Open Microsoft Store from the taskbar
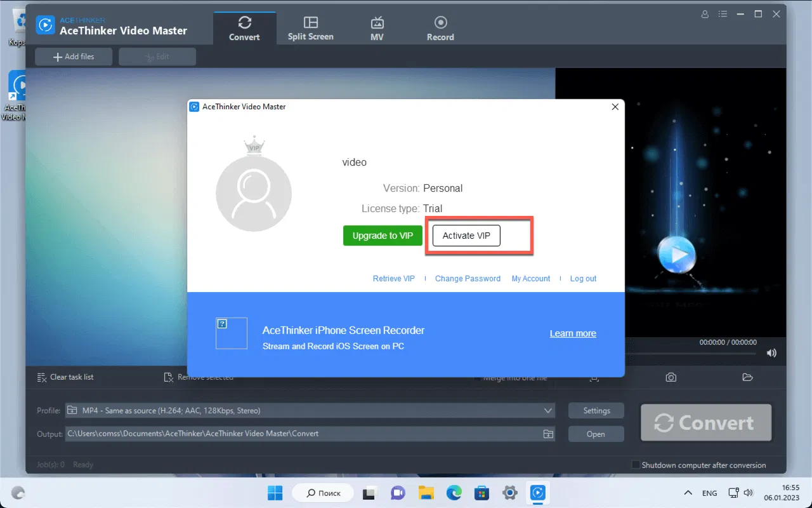The width and height of the screenshot is (812, 508). click(481, 493)
